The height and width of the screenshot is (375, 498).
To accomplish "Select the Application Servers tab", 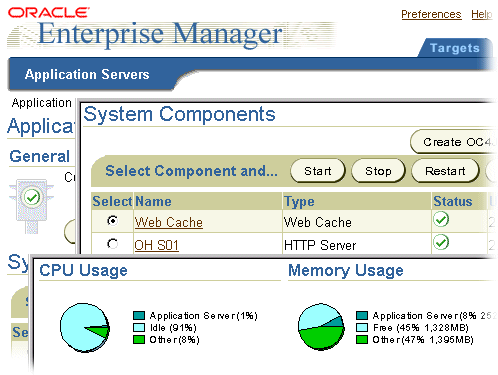I will pos(87,74).
